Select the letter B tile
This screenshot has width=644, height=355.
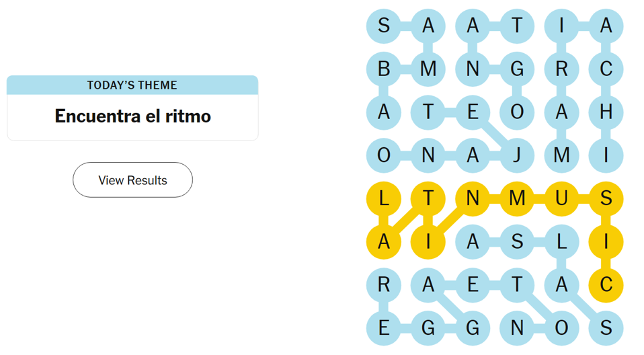coord(384,69)
